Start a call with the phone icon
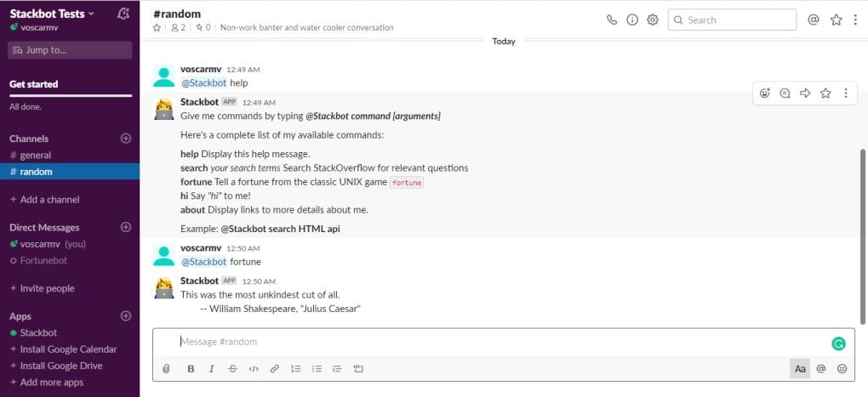 pos(612,20)
